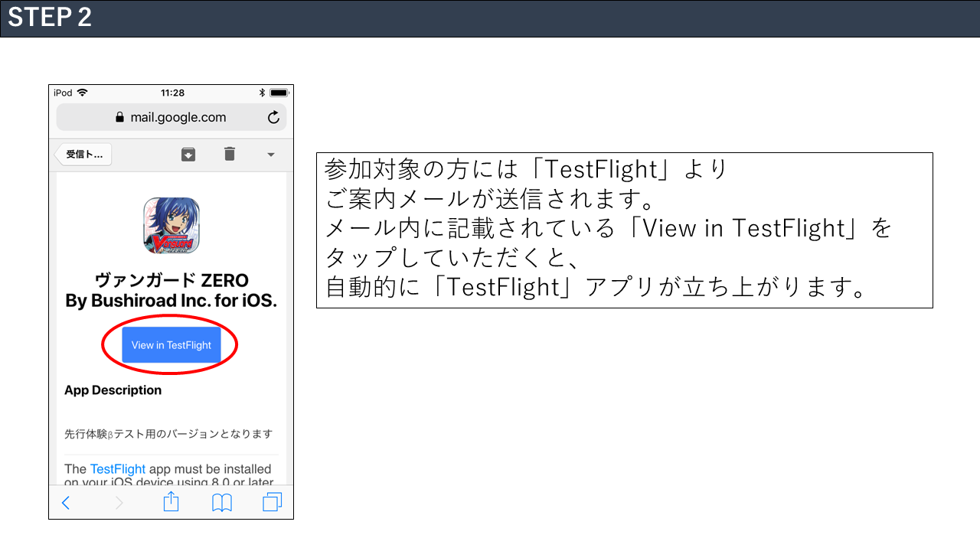This screenshot has width=980, height=551.
Task: Tap Safari's back arrow in bottom bar
Action: (x=66, y=503)
